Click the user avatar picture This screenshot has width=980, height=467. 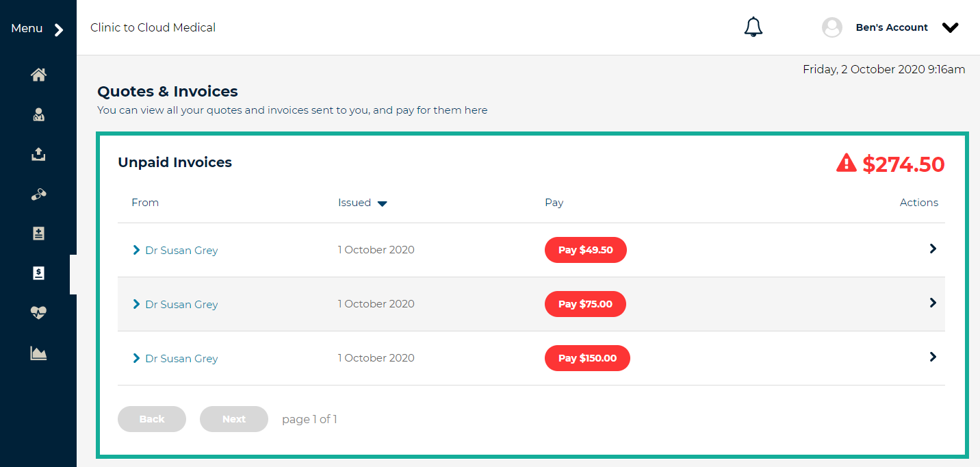(831, 27)
